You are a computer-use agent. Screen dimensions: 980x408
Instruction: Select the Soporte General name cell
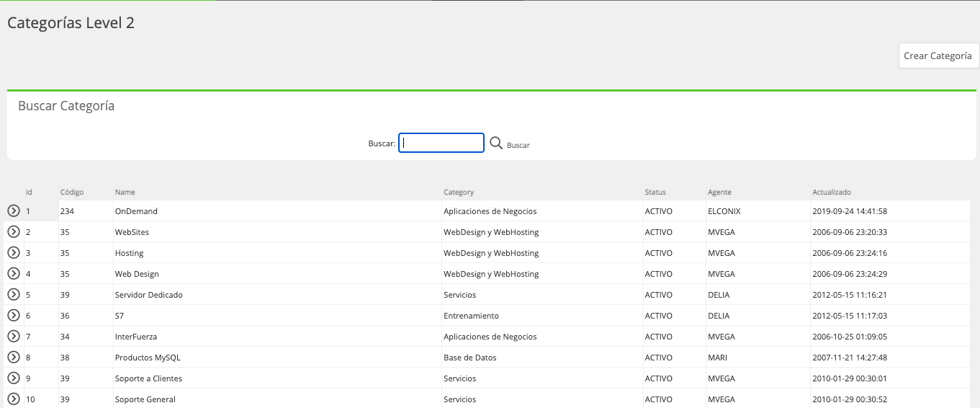pos(278,399)
